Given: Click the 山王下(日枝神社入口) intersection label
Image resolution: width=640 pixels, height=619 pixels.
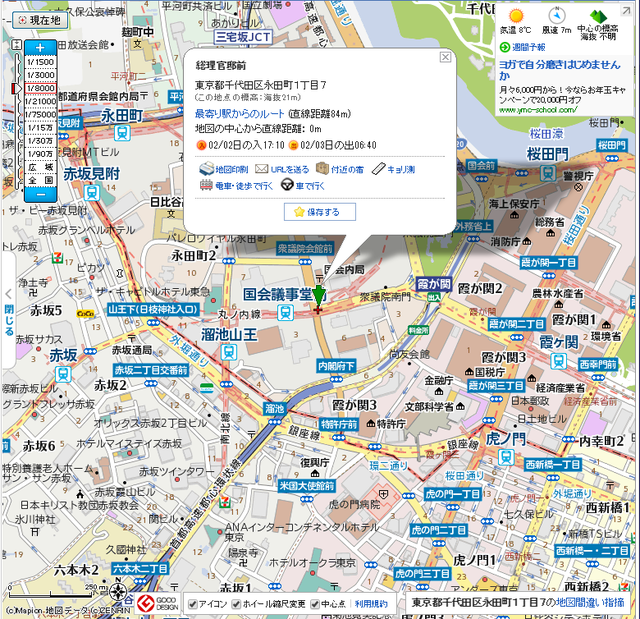Looking at the screenshot, I should (153, 309).
